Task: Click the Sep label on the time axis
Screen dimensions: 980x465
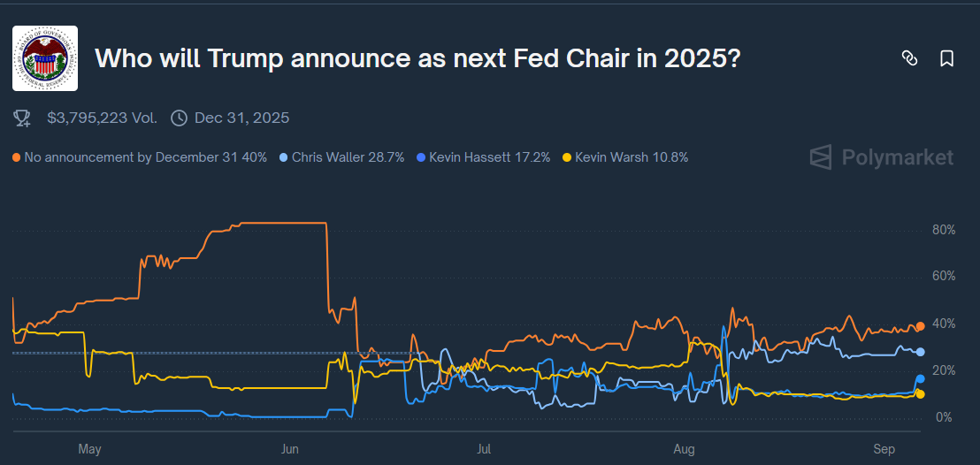Action: point(884,449)
